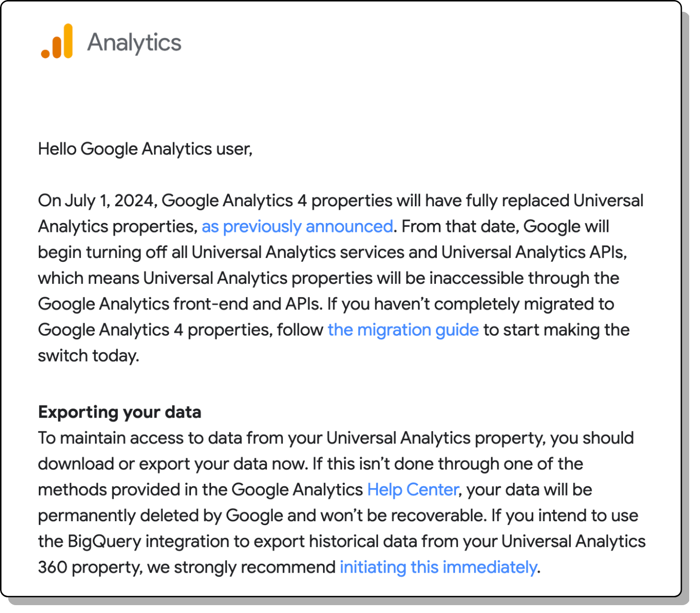Screen dimensions: 700x613
Task: Click the "Exporting your data" heading
Action: pos(119,412)
